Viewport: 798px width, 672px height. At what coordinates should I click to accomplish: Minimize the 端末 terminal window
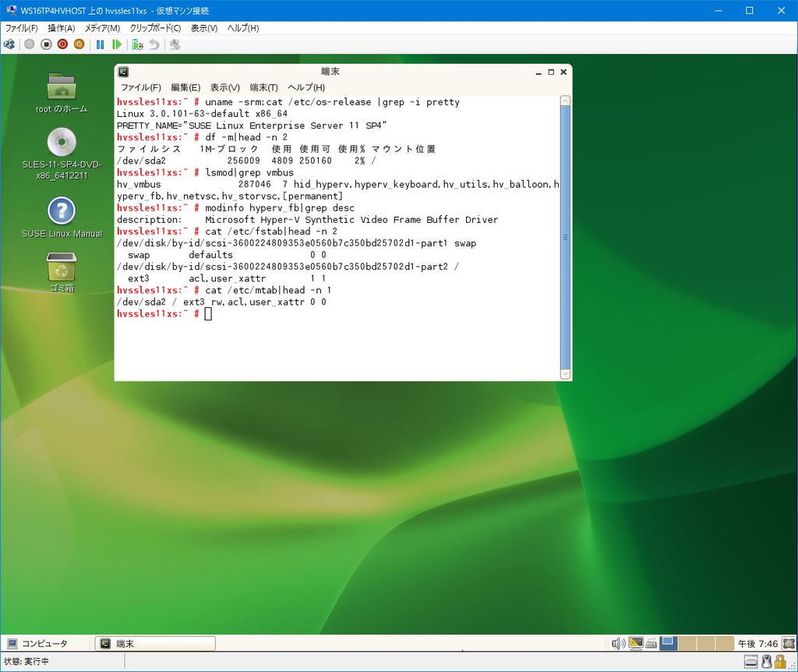[538, 73]
